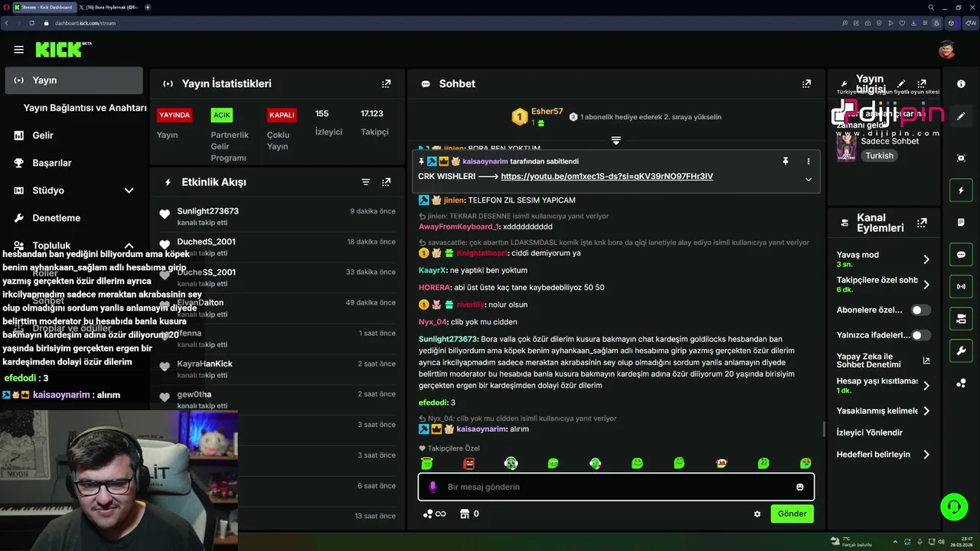Expand Yasaklanmış kelimeler option
Screen dimensions: 980x551
click(x=926, y=411)
